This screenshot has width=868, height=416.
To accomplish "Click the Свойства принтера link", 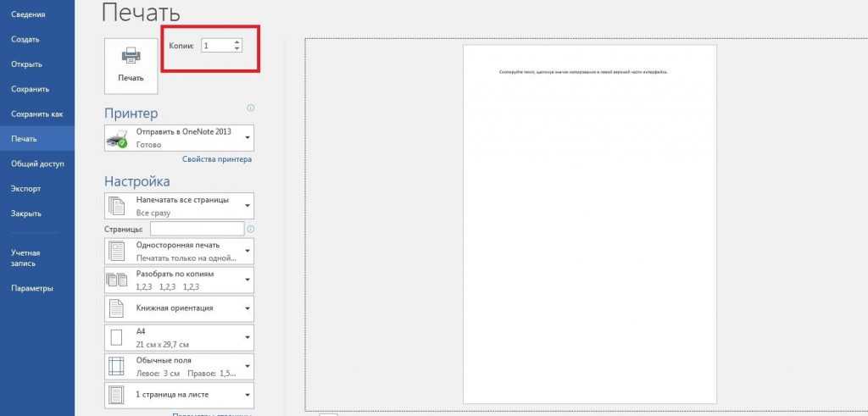I will (x=217, y=159).
